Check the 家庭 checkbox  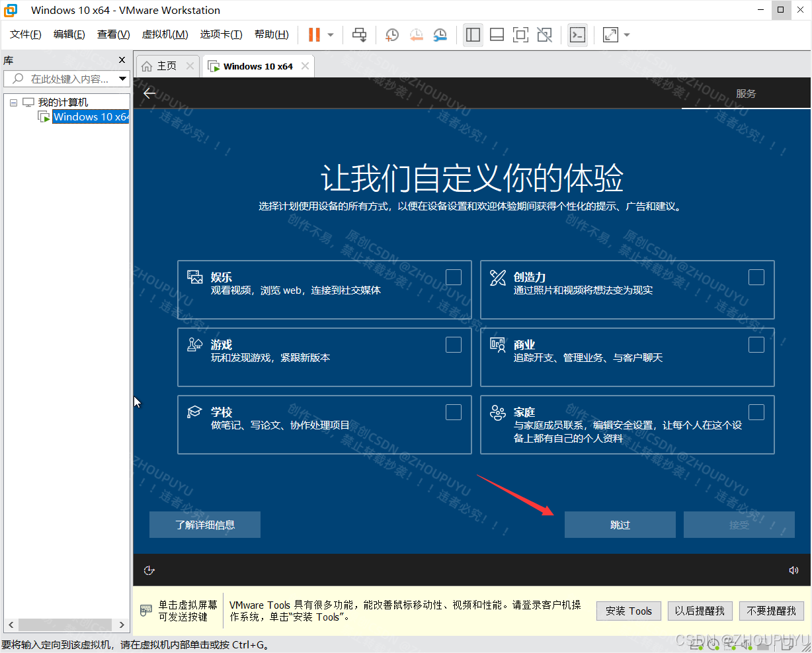coord(756,412)
